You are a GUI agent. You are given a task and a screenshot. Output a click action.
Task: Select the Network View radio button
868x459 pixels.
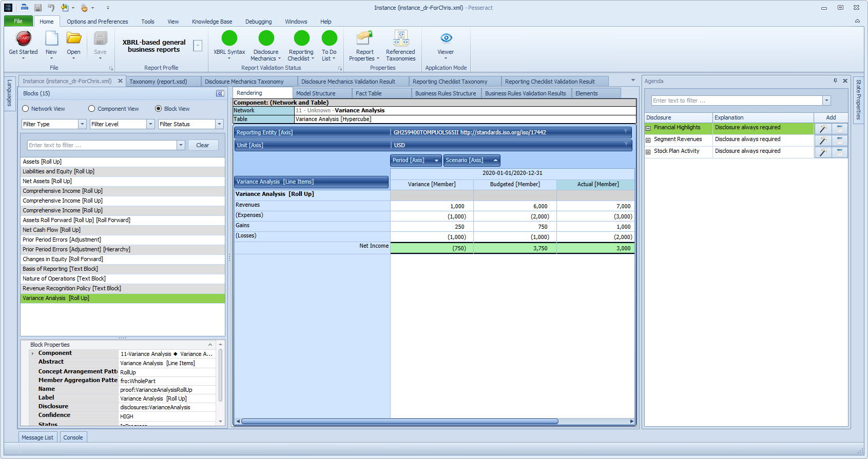(x=26, y=109)
